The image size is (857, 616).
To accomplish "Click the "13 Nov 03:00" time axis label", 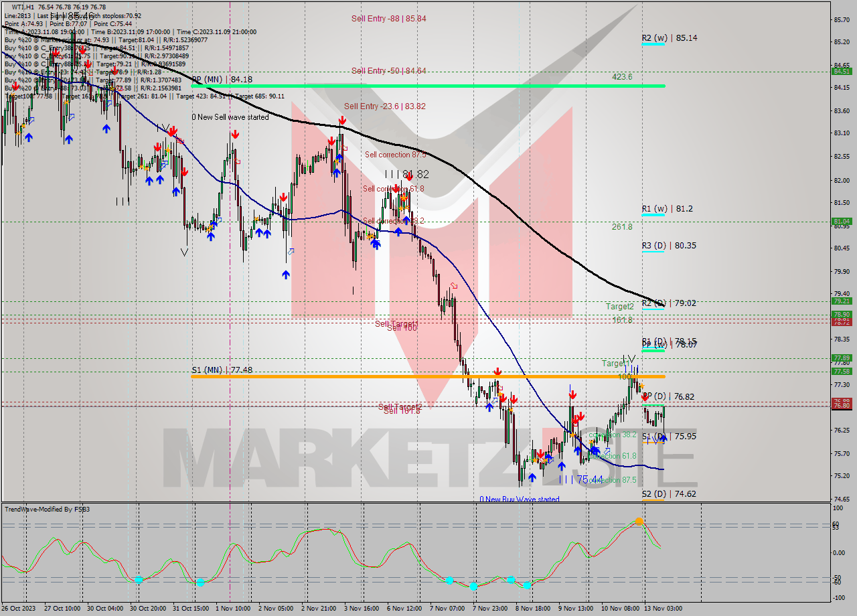I will click(664, 608).
